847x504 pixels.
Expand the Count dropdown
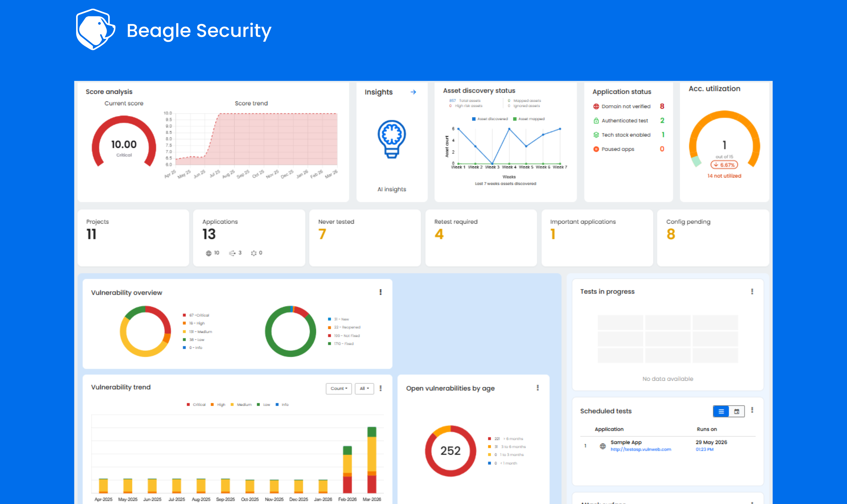(339, 389)
